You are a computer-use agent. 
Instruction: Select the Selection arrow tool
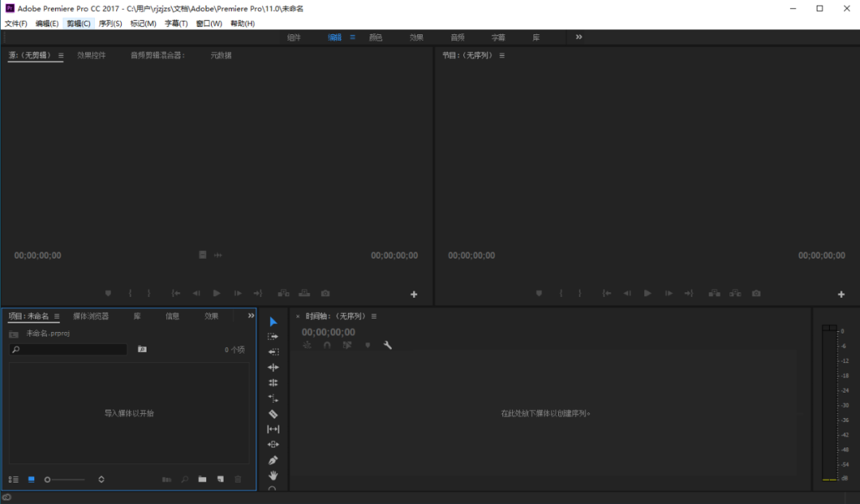(273, 322)
